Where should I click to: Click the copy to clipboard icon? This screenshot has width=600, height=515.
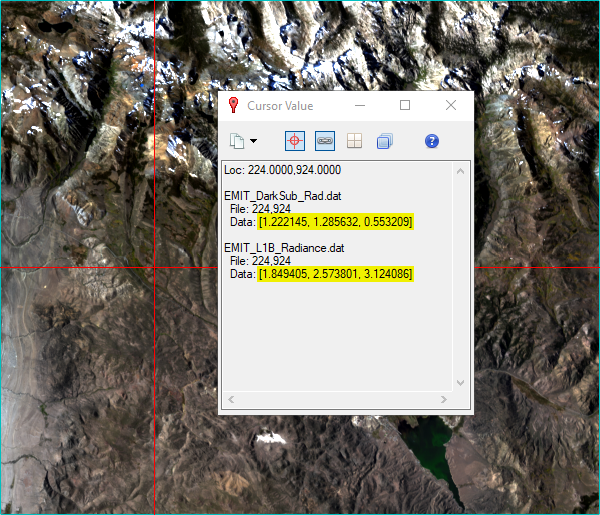coord(237,141)
